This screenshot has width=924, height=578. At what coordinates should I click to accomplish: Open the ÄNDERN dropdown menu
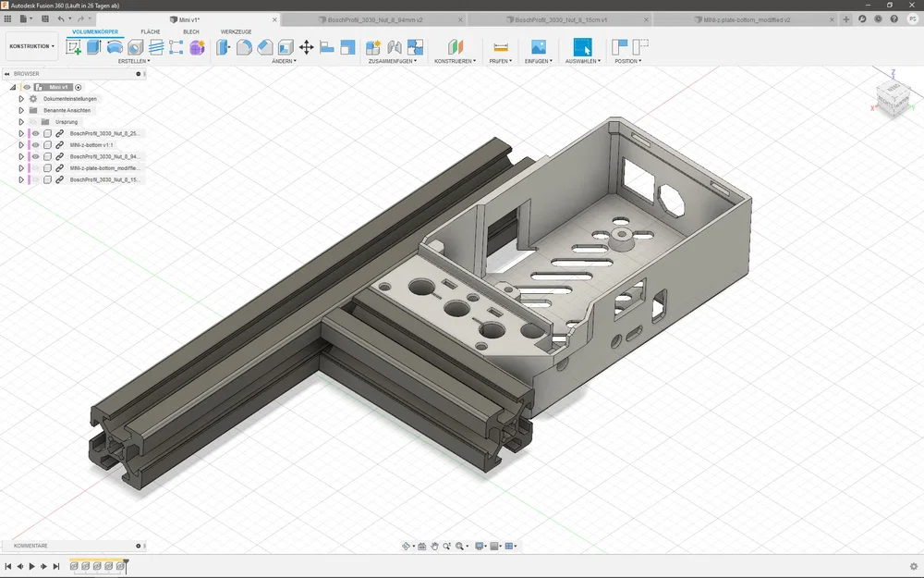284,61
